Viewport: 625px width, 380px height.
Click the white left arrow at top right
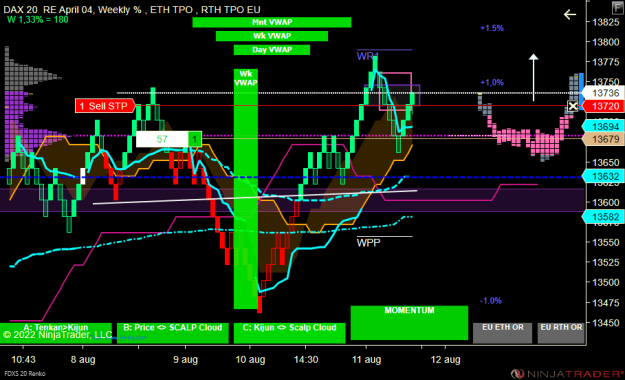[x=570, y=15]
